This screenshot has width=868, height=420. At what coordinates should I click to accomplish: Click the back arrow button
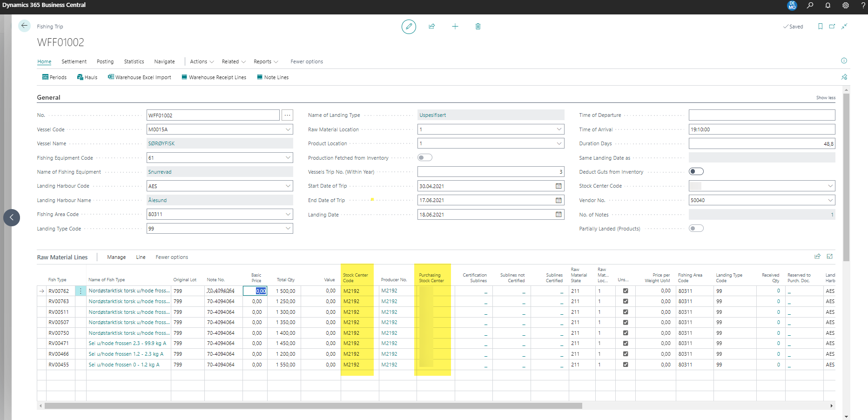[24, 26]
